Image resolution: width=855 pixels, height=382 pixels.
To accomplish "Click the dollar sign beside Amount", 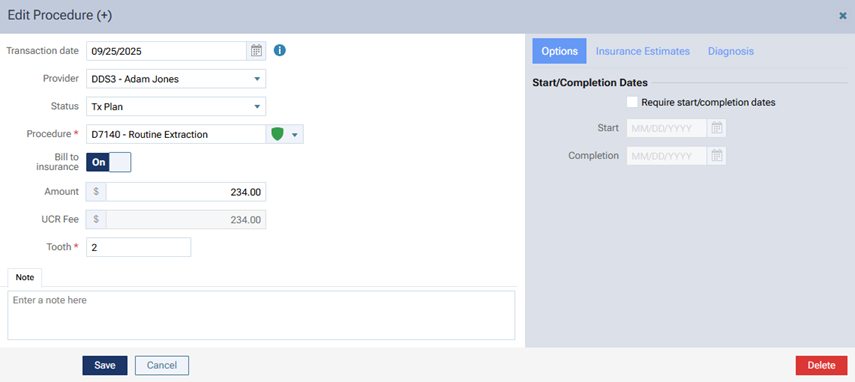I will tap(96, 192).
